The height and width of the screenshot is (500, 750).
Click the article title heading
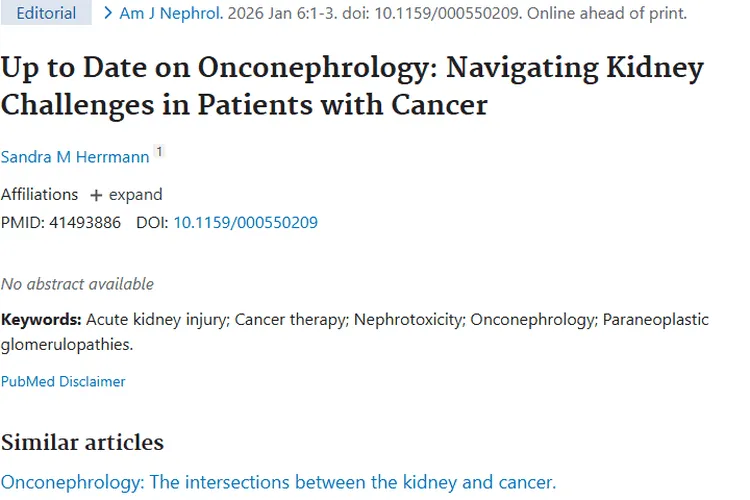(352, 85)
